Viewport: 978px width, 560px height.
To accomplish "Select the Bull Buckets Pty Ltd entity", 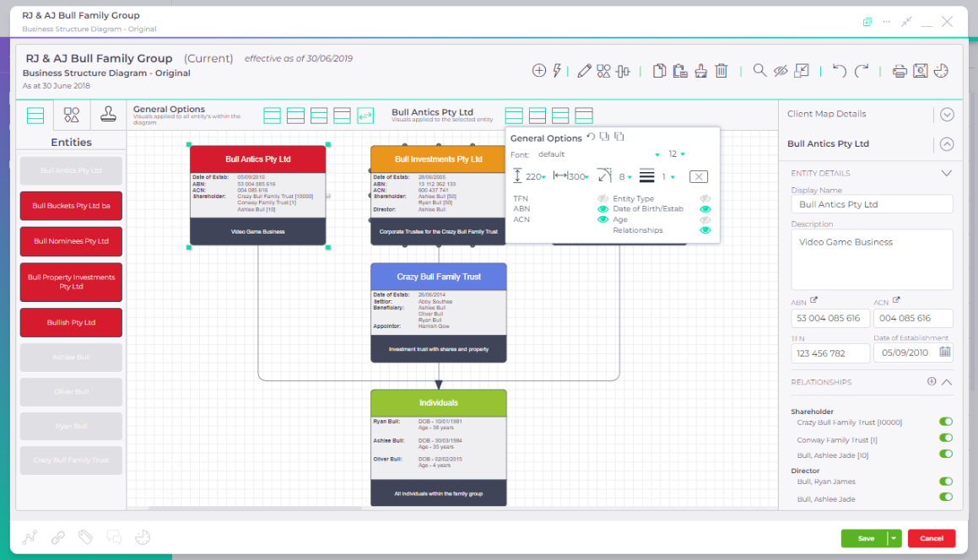I will (70, 206).
